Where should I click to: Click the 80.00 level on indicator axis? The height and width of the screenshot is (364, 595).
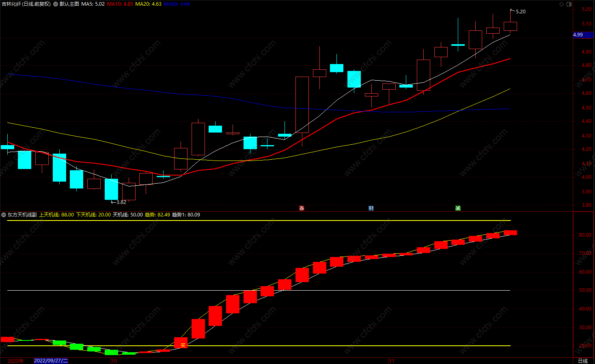(585, 235)
